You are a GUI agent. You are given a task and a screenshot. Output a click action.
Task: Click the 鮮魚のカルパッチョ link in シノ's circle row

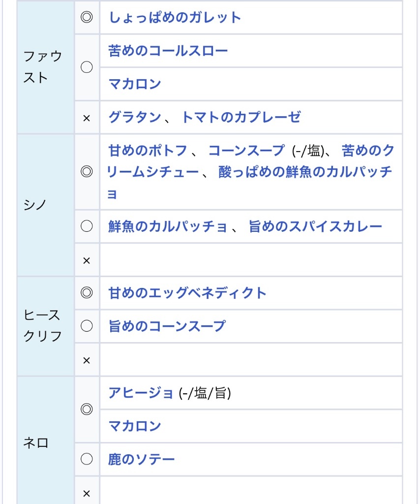(168, 226)
